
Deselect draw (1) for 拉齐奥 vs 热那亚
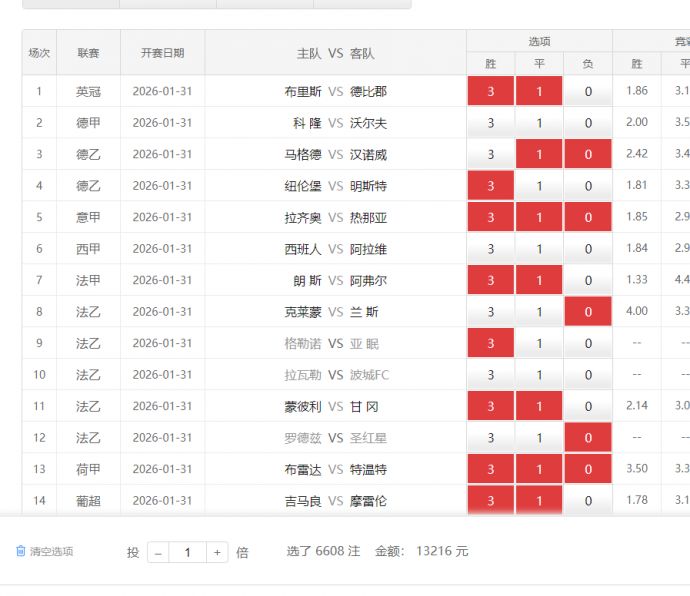pos(539,217)
